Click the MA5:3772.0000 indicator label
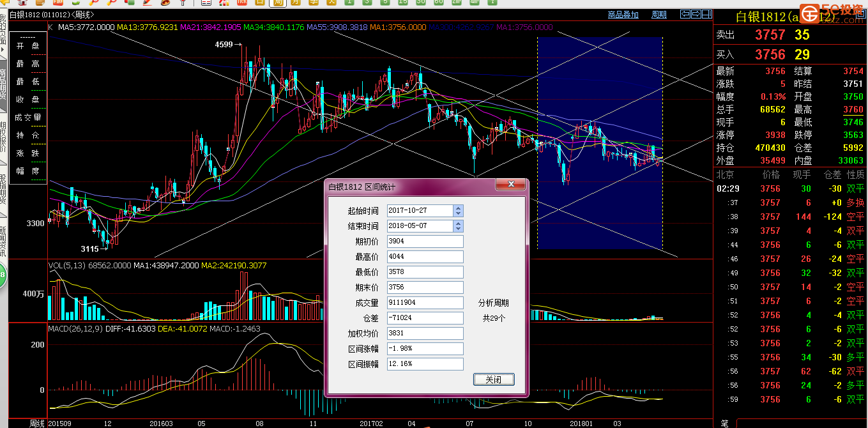 (86, 27)
